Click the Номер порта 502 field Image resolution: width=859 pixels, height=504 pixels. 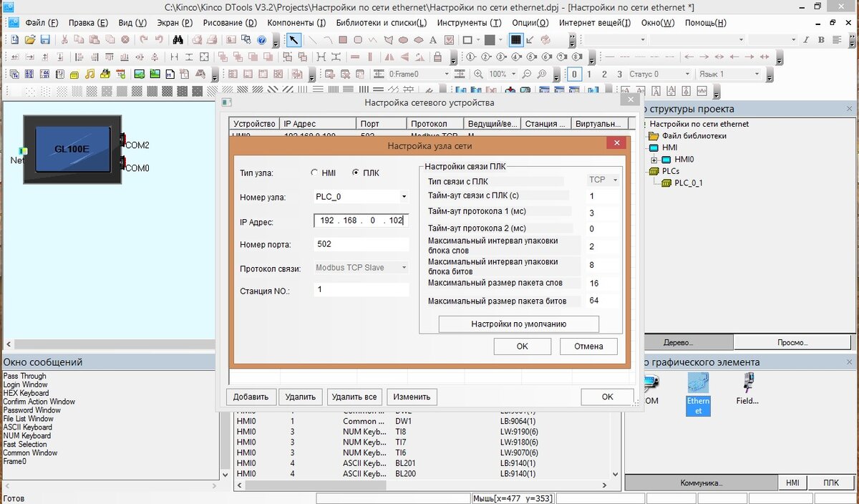tap(361, 245)
